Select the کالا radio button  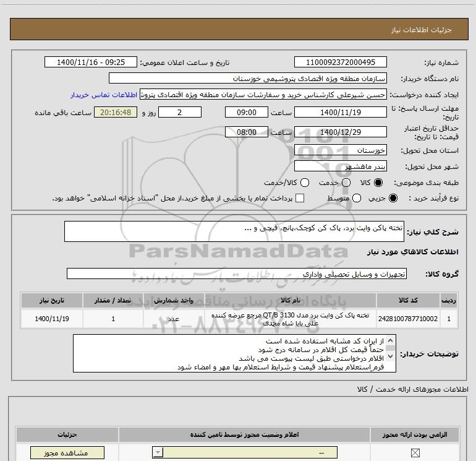(x=378, y=183)
